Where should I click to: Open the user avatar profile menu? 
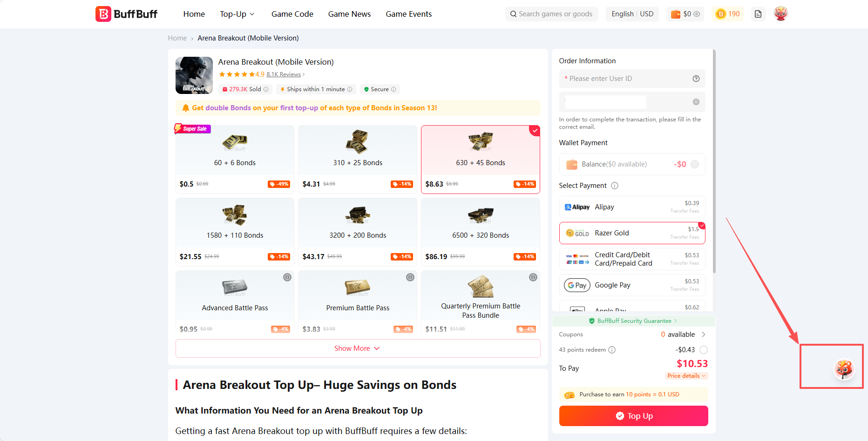click(x=781, y=14)
